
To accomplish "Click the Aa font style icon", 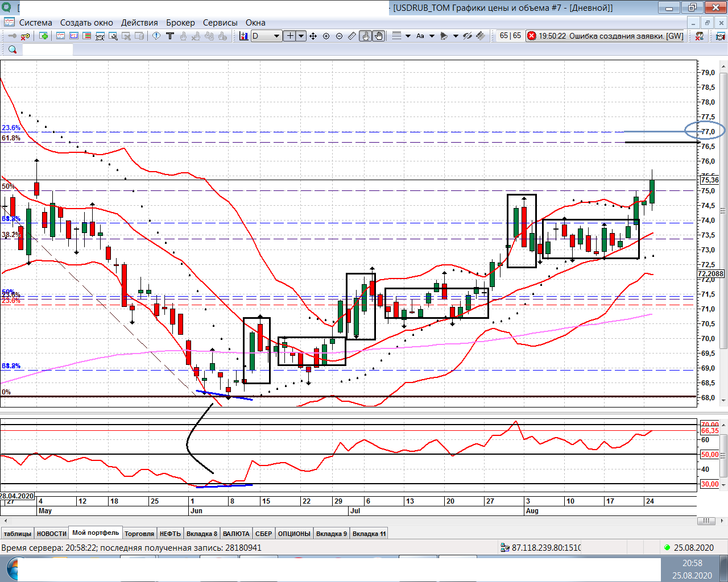I will coord(420,36).
